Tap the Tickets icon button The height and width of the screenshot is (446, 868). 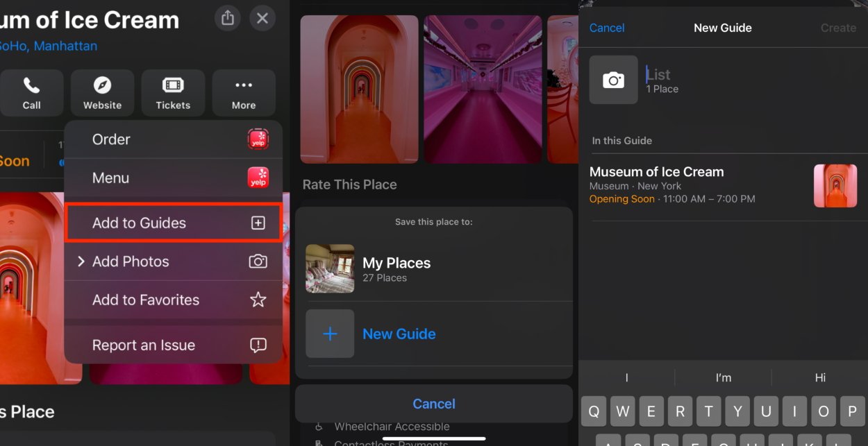pyautogui.click(x=173, y=92)
